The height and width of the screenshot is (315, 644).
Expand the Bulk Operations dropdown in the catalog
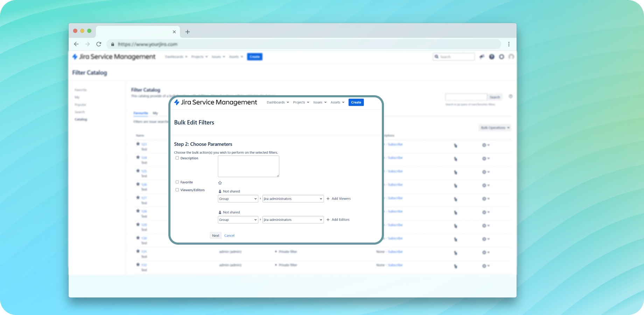(495, 128)
